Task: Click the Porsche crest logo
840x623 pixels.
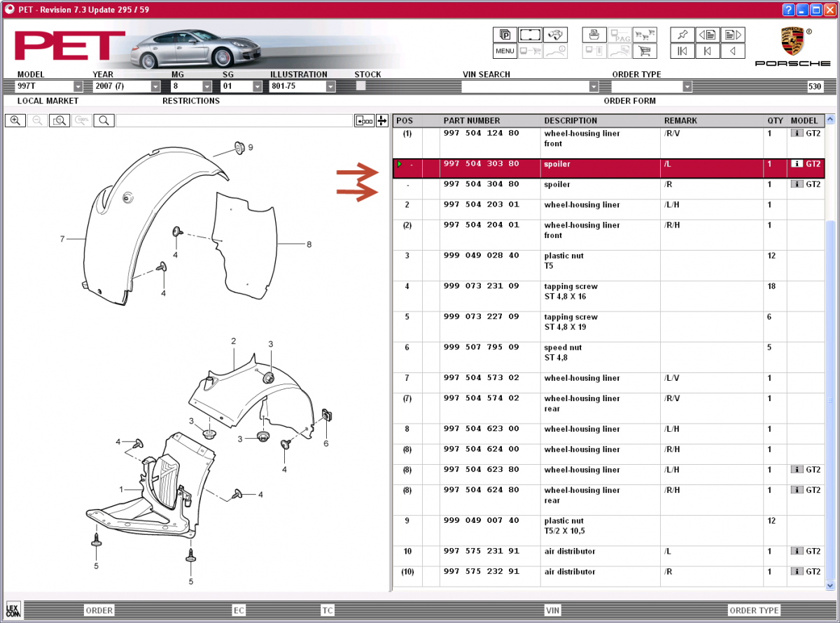Action: click(792, 43)
